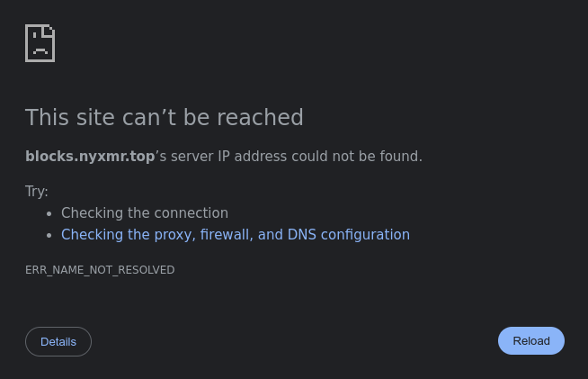Click the word "reached" in the heading
The width and height of the screenshot is (588, 379).
coord(268,118)
